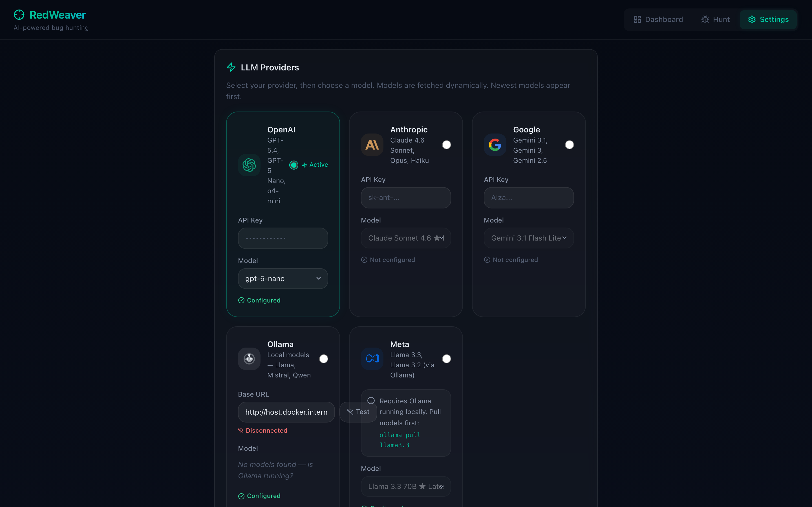Click the Anthropic logo icon
This screenshot has width=812, height=507.
(372, 145)
